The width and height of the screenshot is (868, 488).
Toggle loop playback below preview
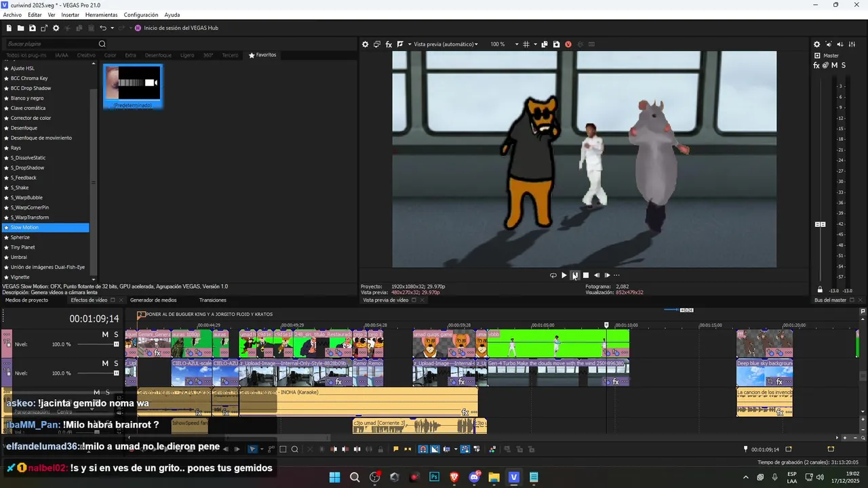tap(553, 275)
